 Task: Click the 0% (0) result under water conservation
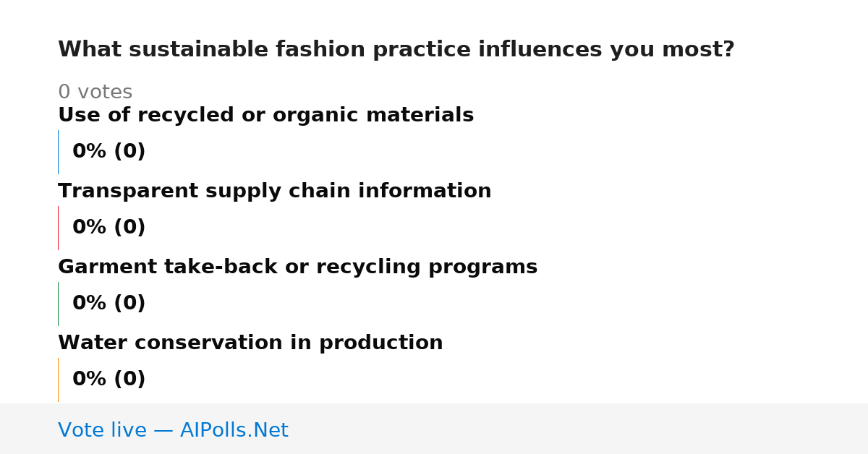[x=109, y=380]
